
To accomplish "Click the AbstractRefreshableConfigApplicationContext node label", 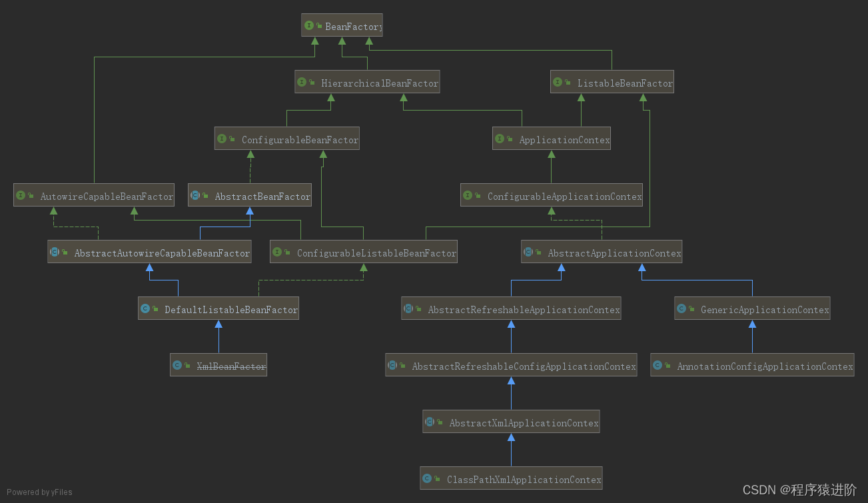I will (x=524, y=366).
